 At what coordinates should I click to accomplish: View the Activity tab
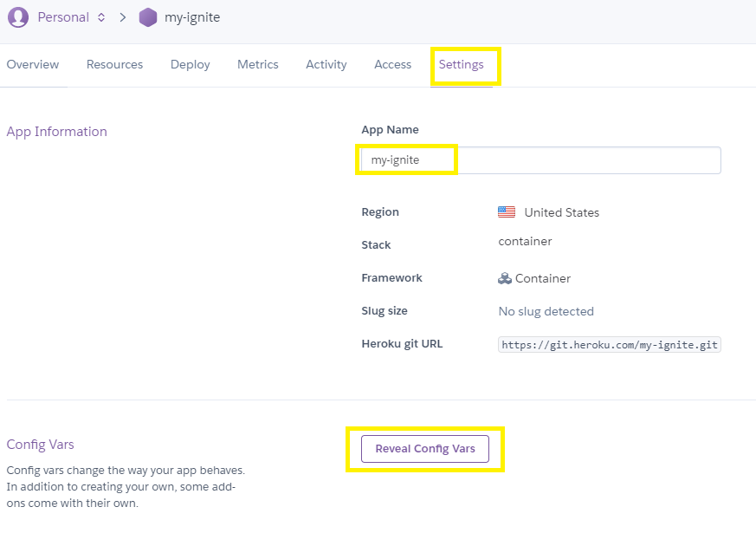[326, 65]
